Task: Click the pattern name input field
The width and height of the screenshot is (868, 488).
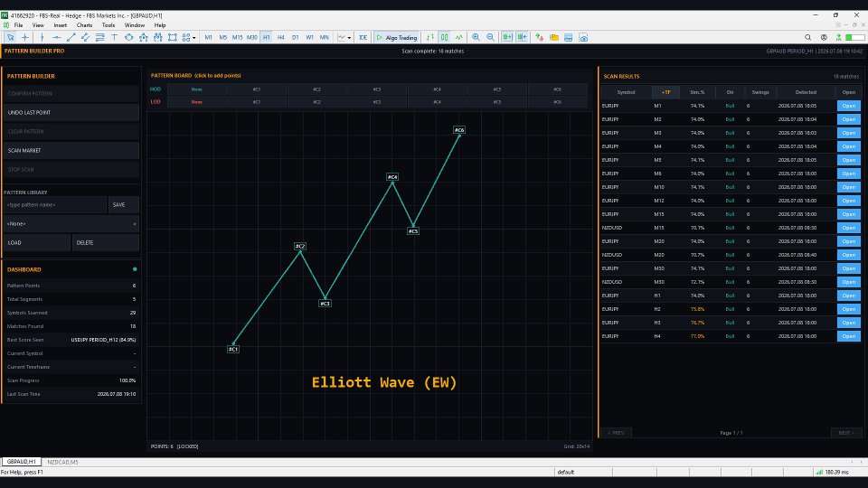Action: 55,205
